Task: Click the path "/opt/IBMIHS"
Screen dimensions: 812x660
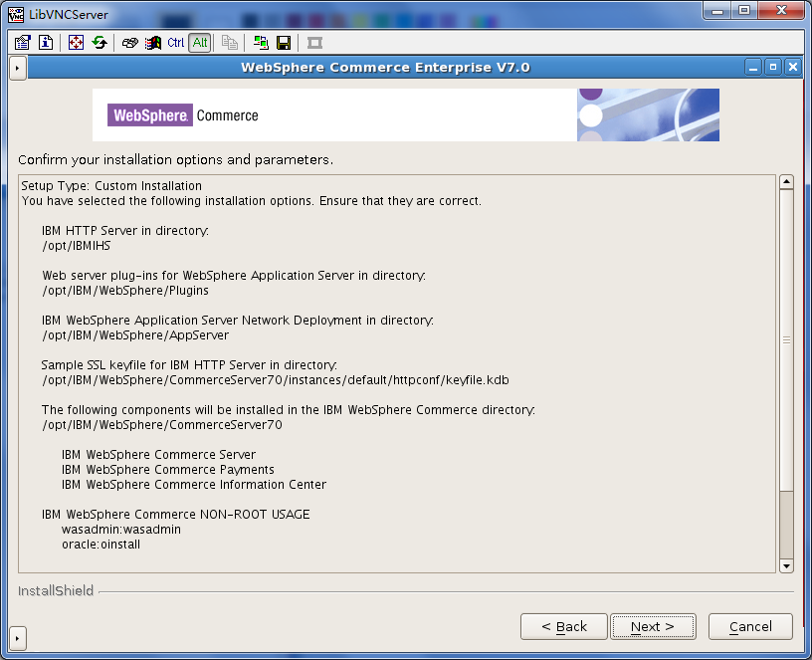Action: (77, 246)
